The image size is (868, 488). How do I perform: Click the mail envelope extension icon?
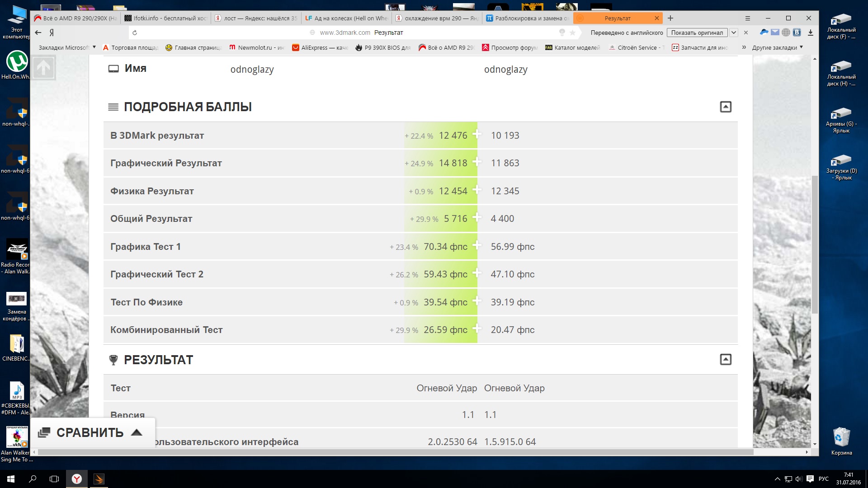pyautogui.click(x=775, y=33)
